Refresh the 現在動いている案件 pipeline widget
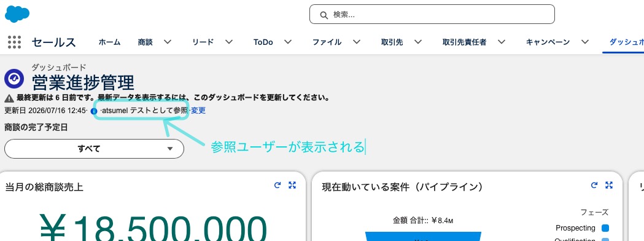The image size is (644, 241). click(594, 185)
